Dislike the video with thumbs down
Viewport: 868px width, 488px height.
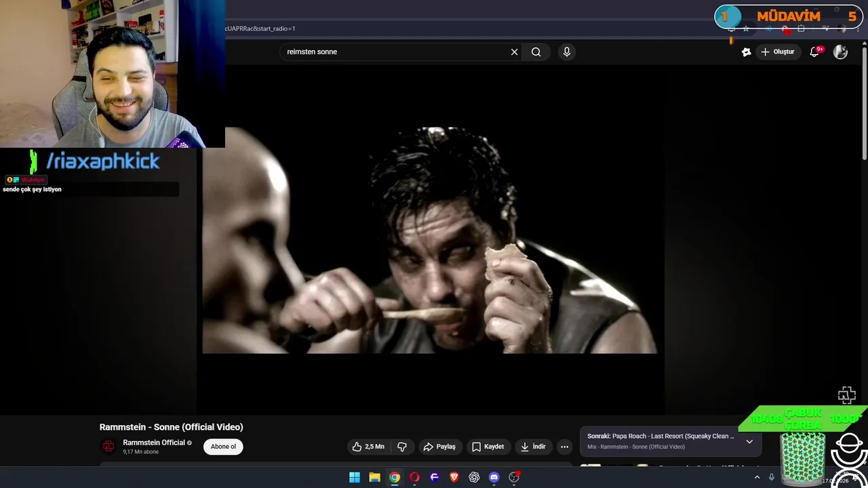pyautogui.click(x=402, y=447)
